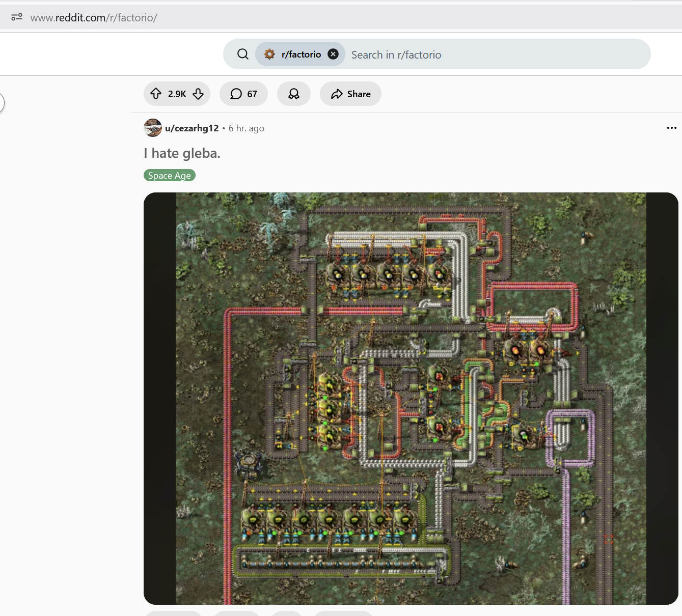Open the post overflow menu (three dots)
Screen dimensions: 682x616
671,128
